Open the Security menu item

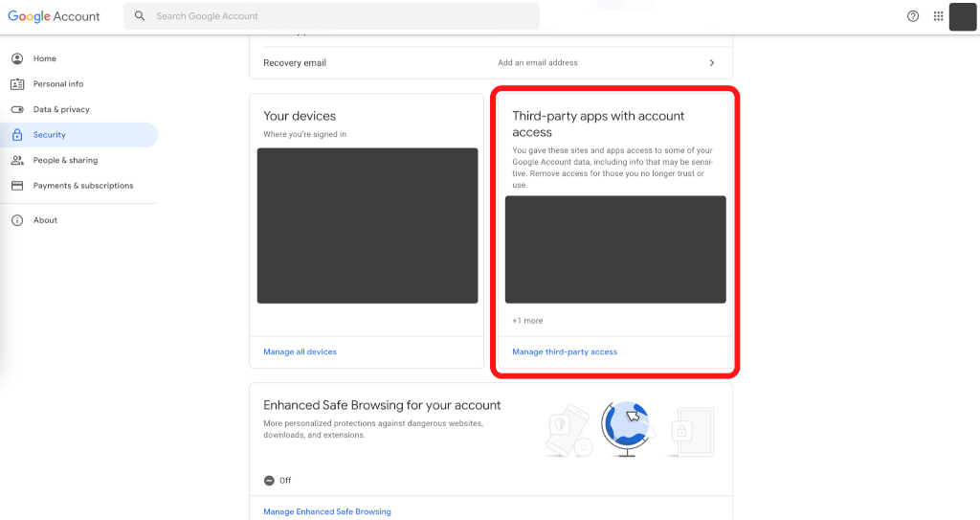pyautogui.click(x=50, y=135)
